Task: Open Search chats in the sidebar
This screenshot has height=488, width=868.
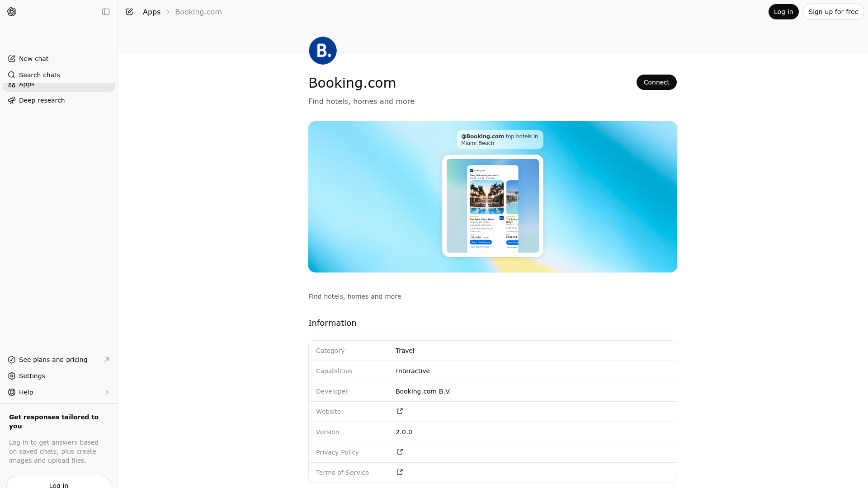Action: pos(39,75)
